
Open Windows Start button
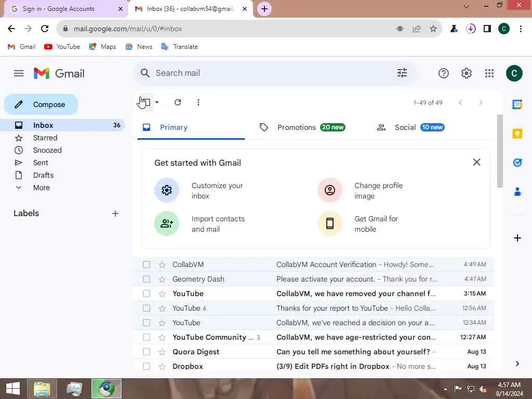point(13,389)
